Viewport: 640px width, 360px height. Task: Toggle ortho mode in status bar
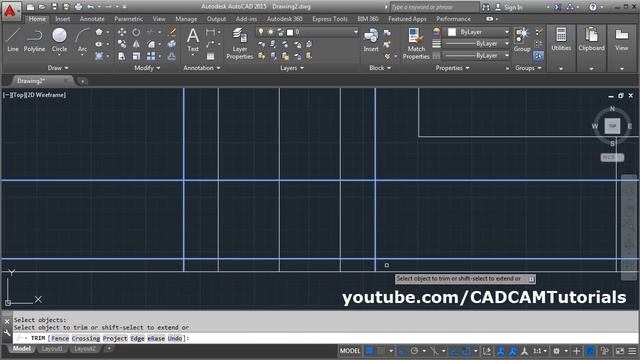point(402,351)
